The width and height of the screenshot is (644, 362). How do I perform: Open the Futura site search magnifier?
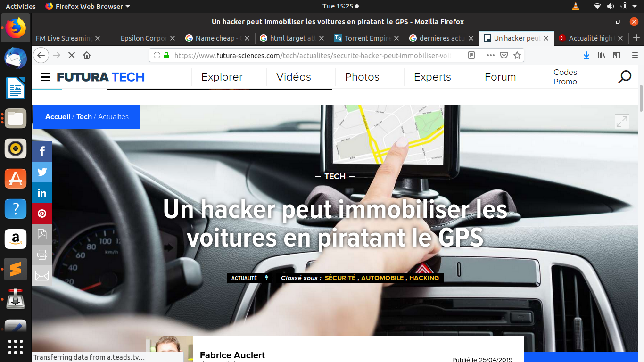pyautogui.click(x=625, y=77)
